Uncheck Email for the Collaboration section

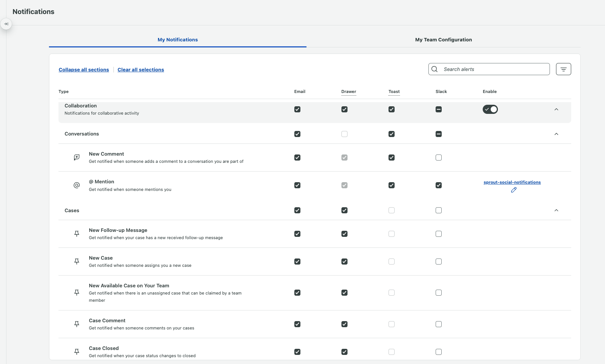(x=297, y=109)
